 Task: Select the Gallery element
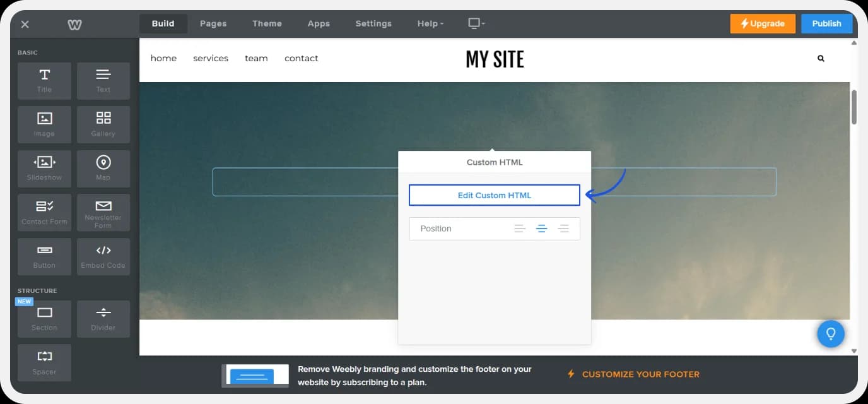(103, 124)
